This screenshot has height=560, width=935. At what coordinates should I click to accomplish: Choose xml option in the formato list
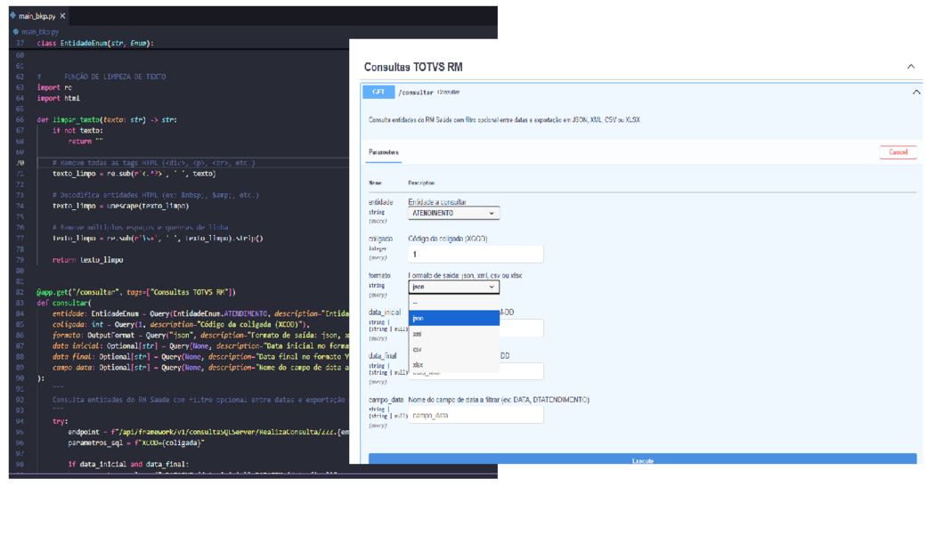click(x=454, y=334)
